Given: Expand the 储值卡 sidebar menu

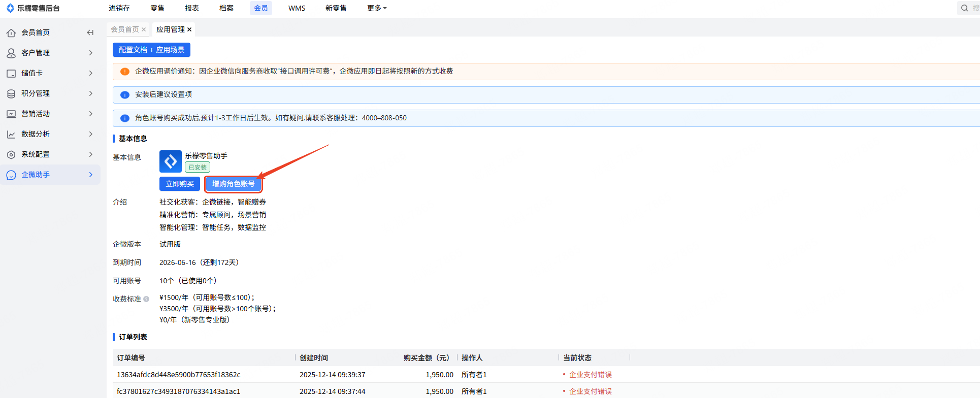Looking at the screenshot, I should tap(91, 73).
